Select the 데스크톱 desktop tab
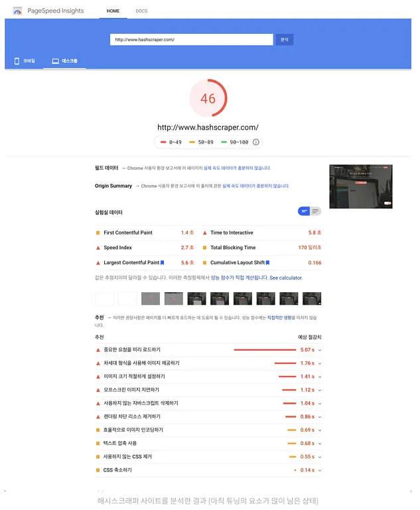 [x=64, y=61]
